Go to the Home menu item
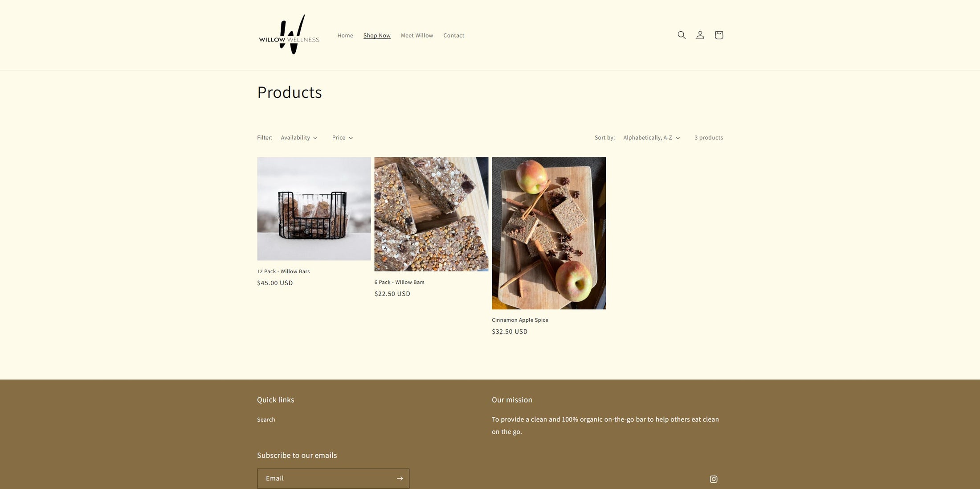The image size is (980, 489). (345, 36)
